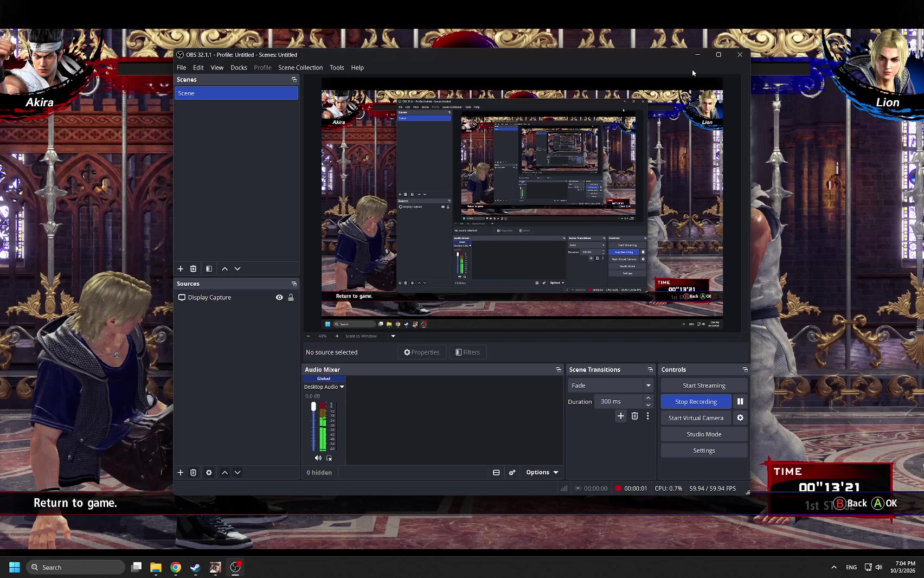924x578 pixels.
Task: Pause the current recording
Action: (740, 402)
